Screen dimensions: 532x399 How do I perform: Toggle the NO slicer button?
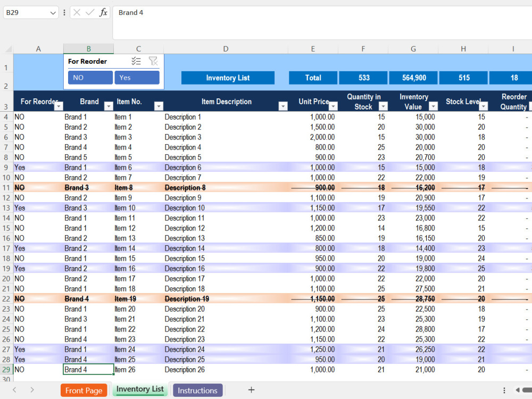[90, 77]
